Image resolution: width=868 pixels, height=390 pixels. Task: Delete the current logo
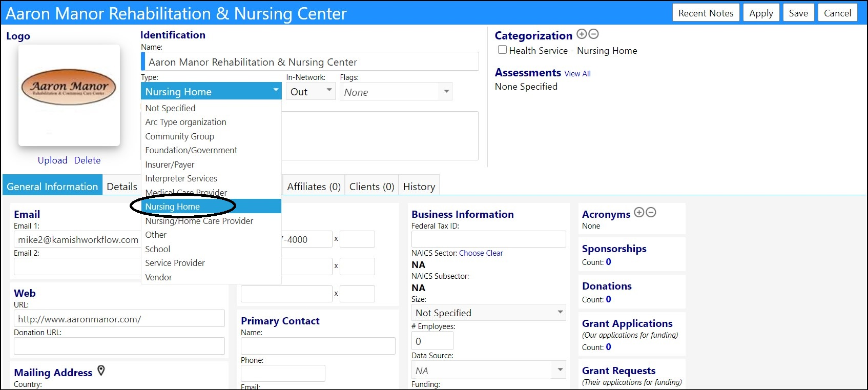point(87,160)
